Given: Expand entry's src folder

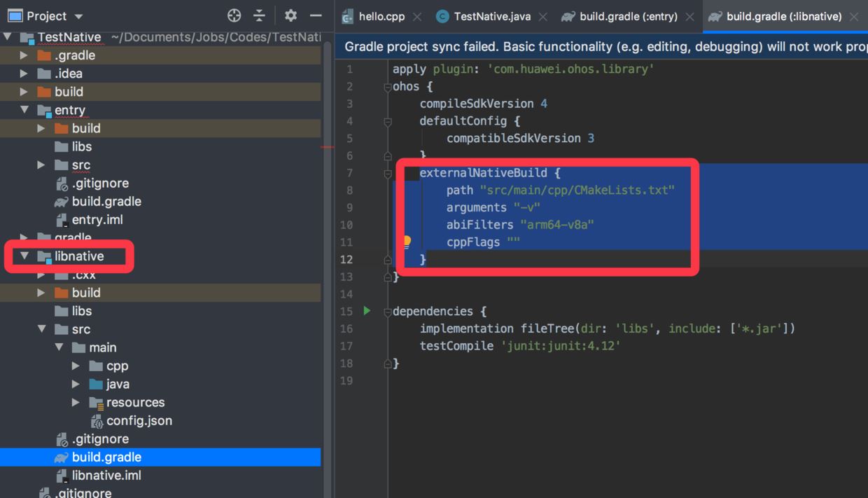Looking at the screenshot, I should [41, 165].
